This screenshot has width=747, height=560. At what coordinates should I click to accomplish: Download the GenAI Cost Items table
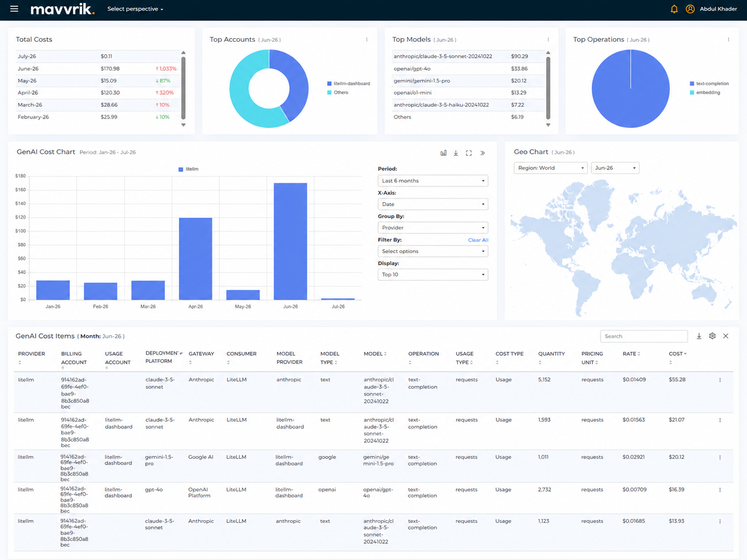699,336
